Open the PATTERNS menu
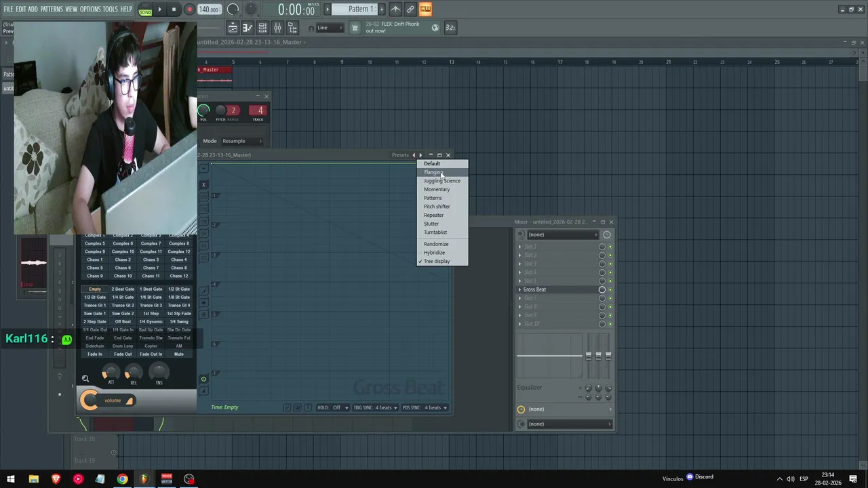 point(52,9)
